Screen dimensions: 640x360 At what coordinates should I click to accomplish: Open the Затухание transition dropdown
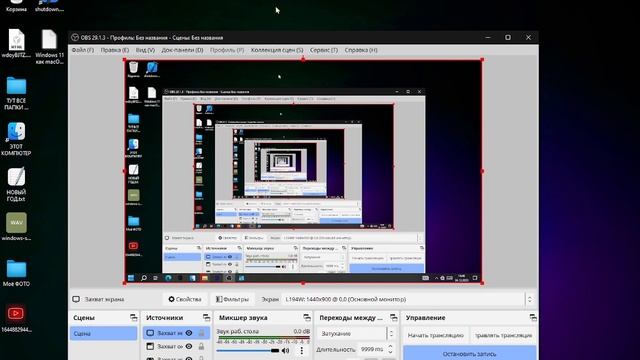(356, 333)
